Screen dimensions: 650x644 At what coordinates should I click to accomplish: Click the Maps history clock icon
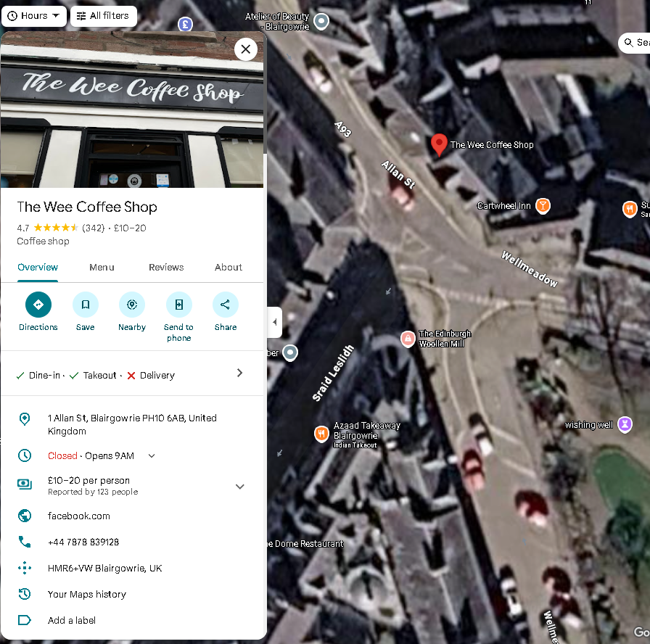tap(25, 594)
